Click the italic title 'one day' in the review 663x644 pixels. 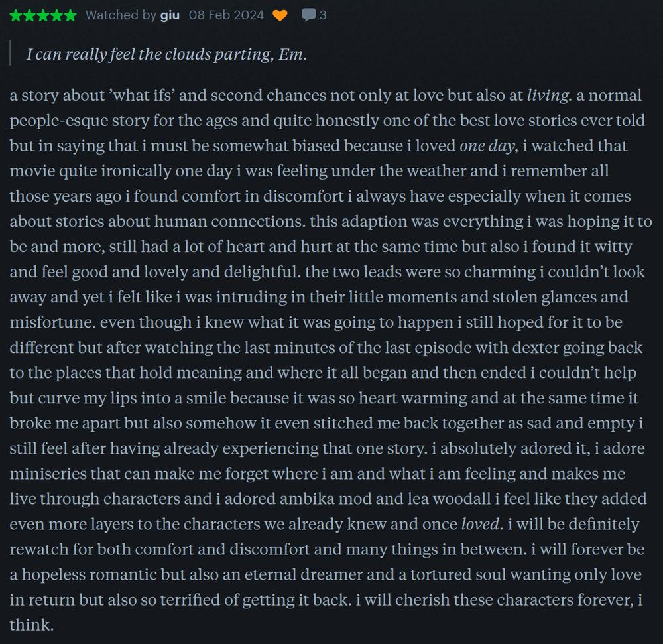point(487,146)
